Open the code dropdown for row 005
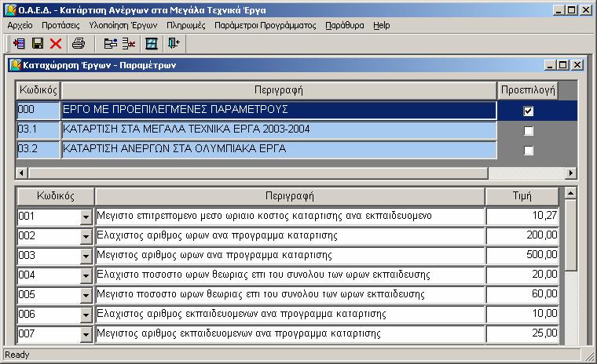This screenshot has width=597, height=364. coord(86,295)
